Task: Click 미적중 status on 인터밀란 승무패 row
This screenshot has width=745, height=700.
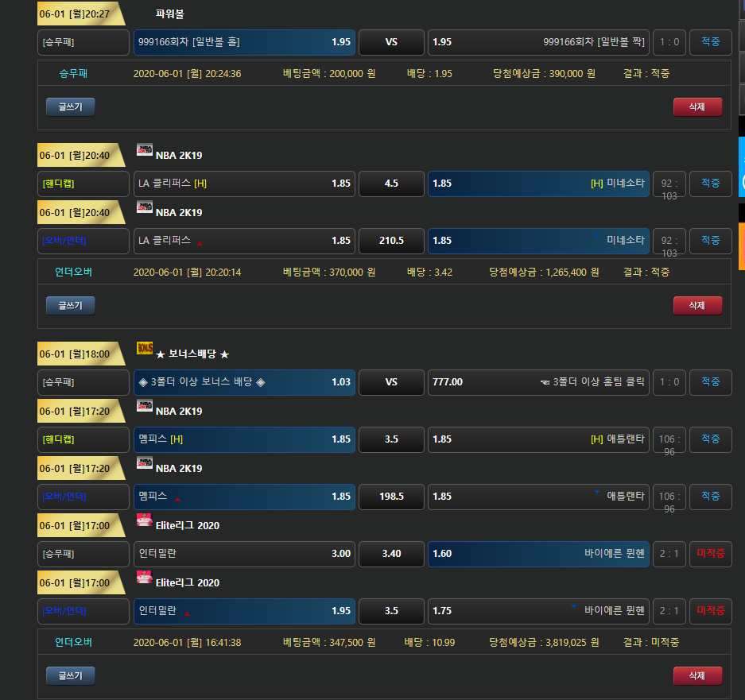Action: point(710,554)
